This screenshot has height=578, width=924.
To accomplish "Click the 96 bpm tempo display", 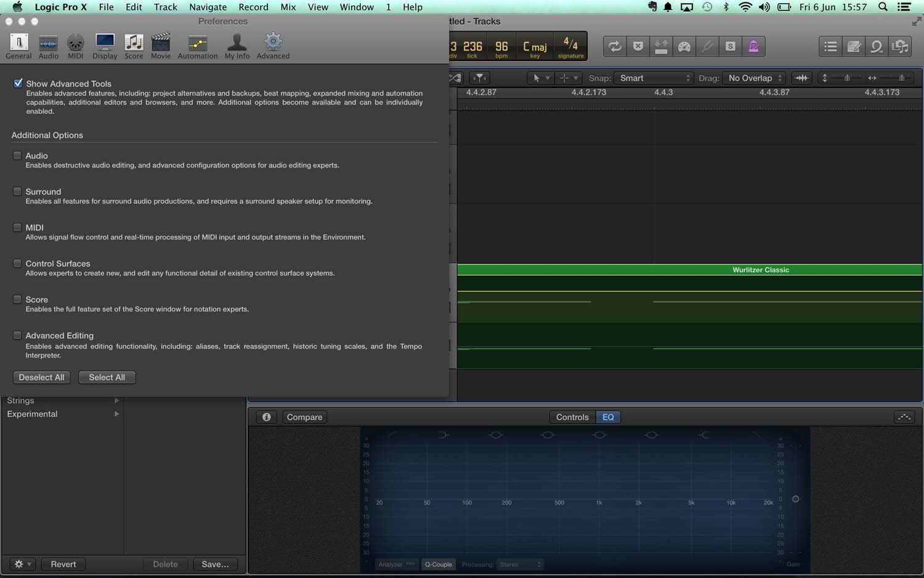I will (501, 47).
